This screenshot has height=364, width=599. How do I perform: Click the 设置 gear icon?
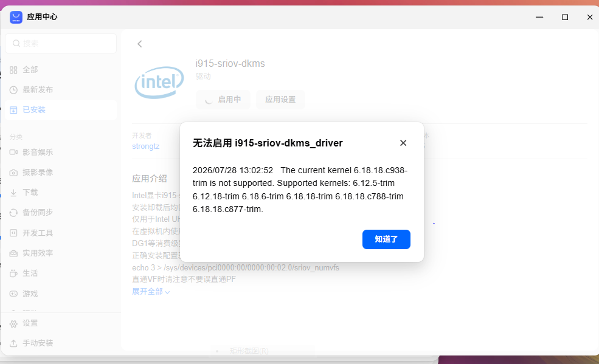pos(13,324)
